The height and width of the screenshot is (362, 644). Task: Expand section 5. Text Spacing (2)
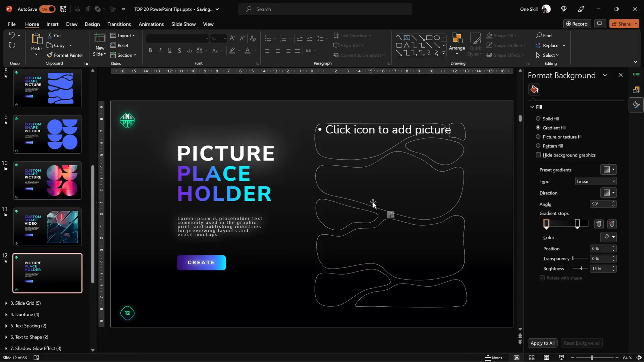[x=6, y=326]
